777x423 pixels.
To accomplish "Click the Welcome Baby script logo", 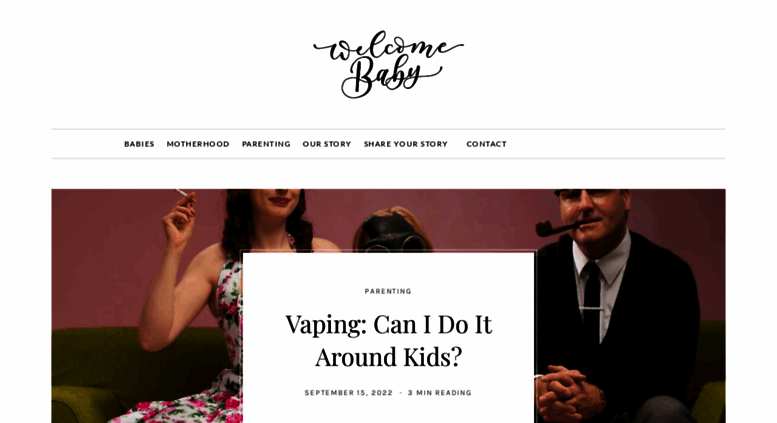I will (x=388, y=64).
